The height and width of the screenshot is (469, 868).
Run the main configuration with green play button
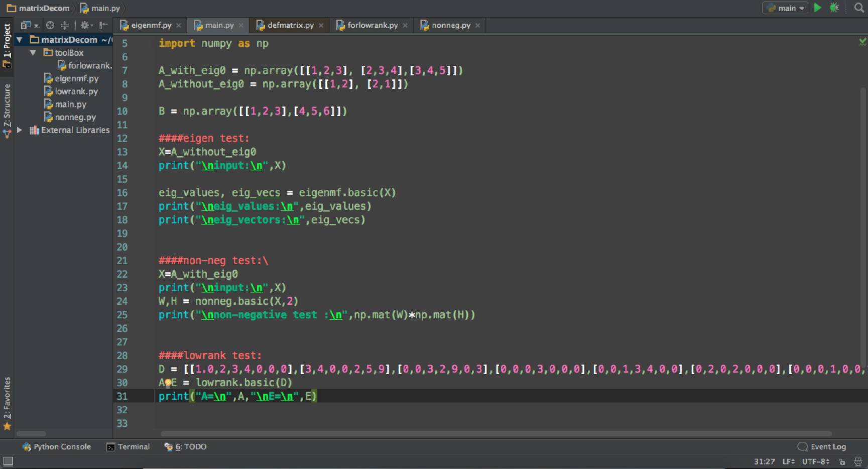818,8
